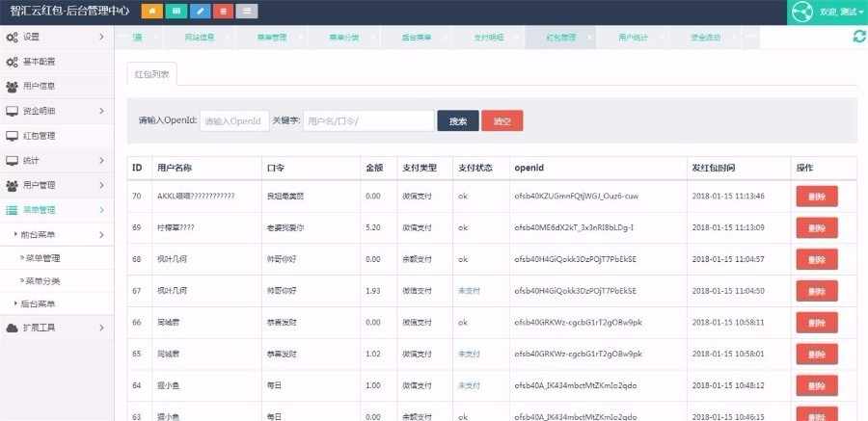Click the green refresh icon at tab bar end
This screenshot has height=421, width=868.
point(858,37)
